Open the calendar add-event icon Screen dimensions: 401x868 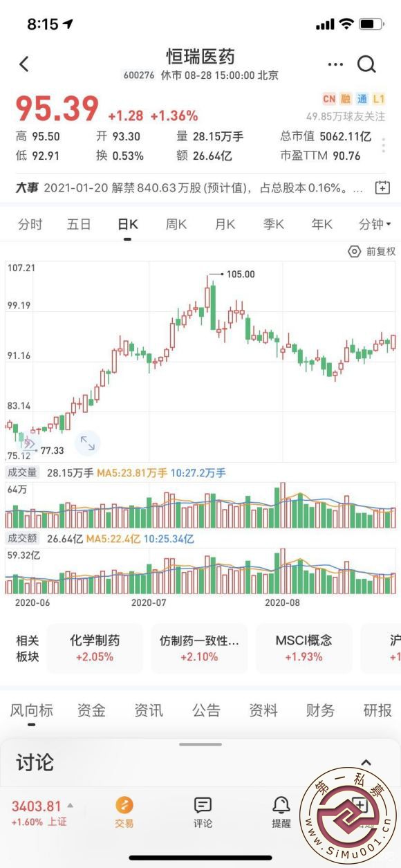[x=382, y=187]
